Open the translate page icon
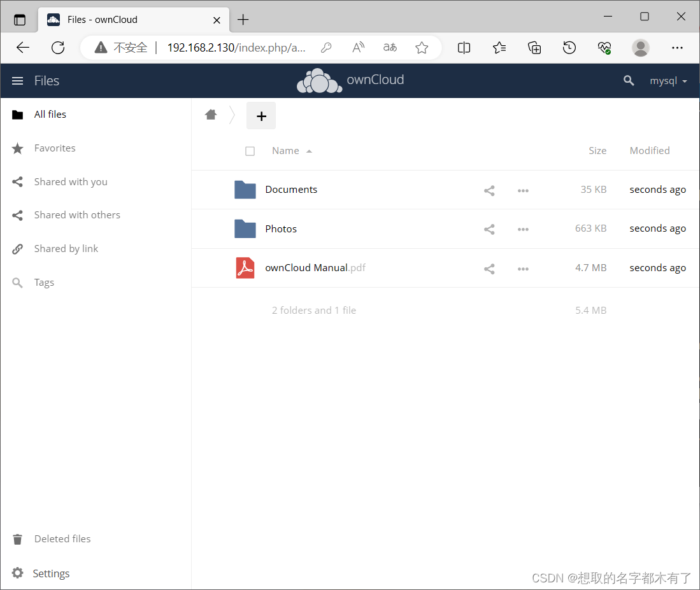Viewport: 700px width, 590px height. point(390,47)
